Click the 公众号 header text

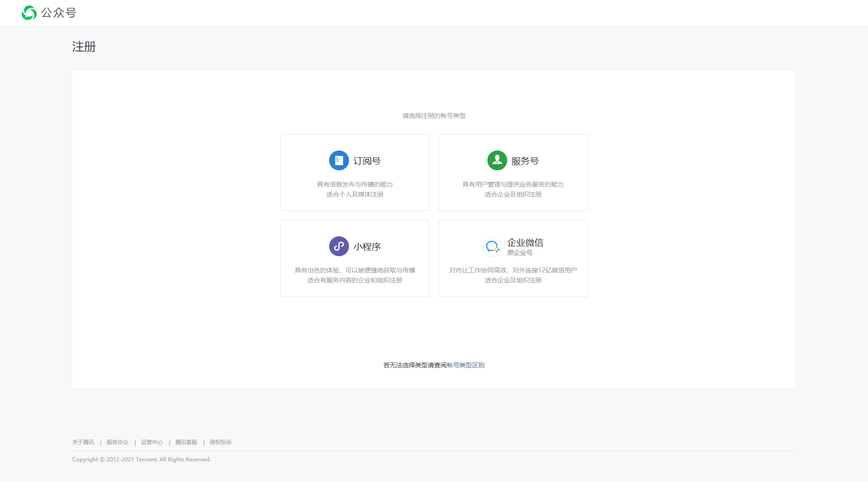(x=59, y=13)
